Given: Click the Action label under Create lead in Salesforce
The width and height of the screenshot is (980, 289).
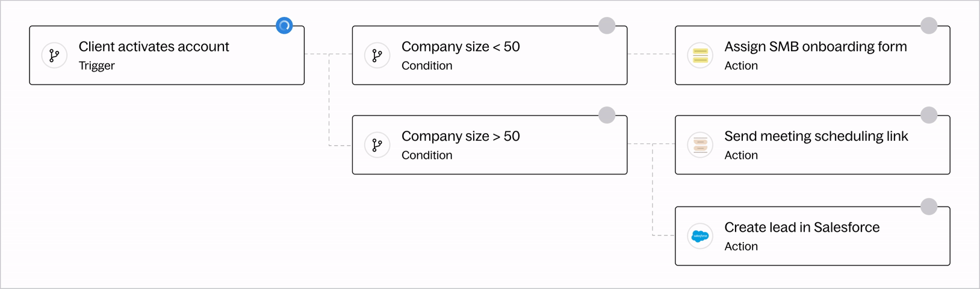Looking at the screenshot, I should tap(741, 246).
